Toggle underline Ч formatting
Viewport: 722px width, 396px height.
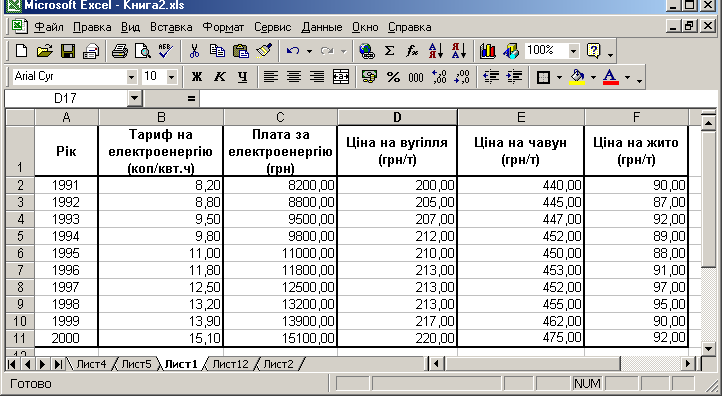243,77
